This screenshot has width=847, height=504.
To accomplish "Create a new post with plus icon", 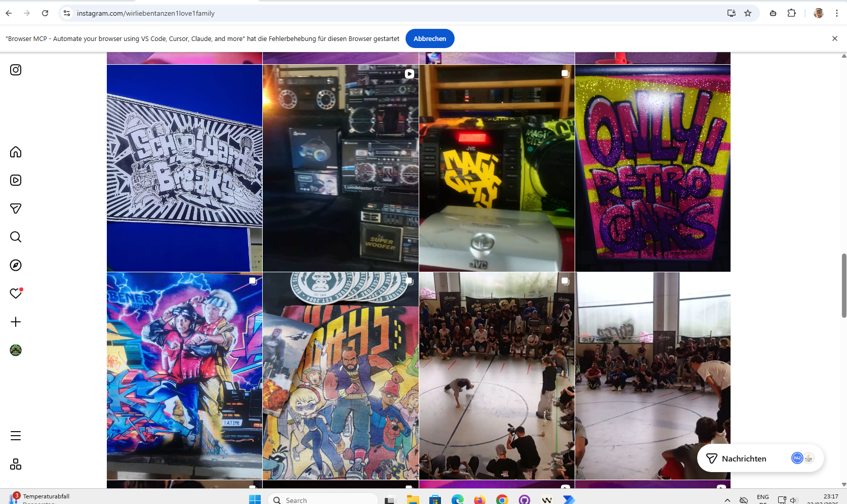I will point(16,322).
